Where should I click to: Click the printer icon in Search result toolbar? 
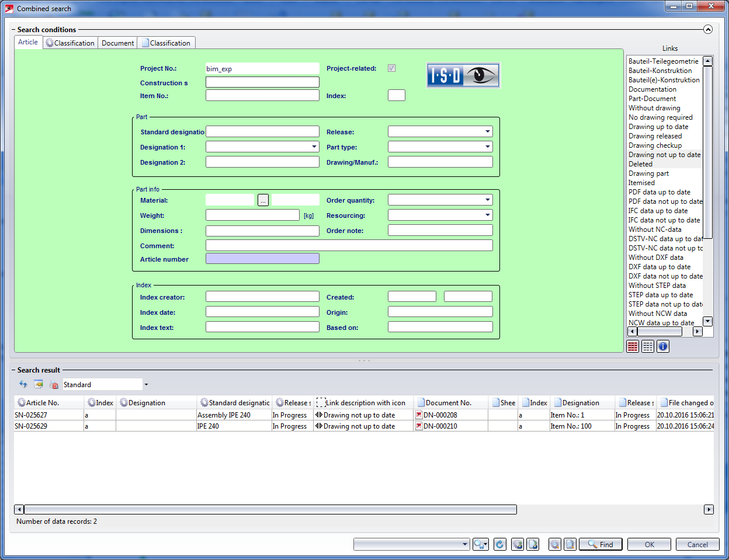coord(54,384)
